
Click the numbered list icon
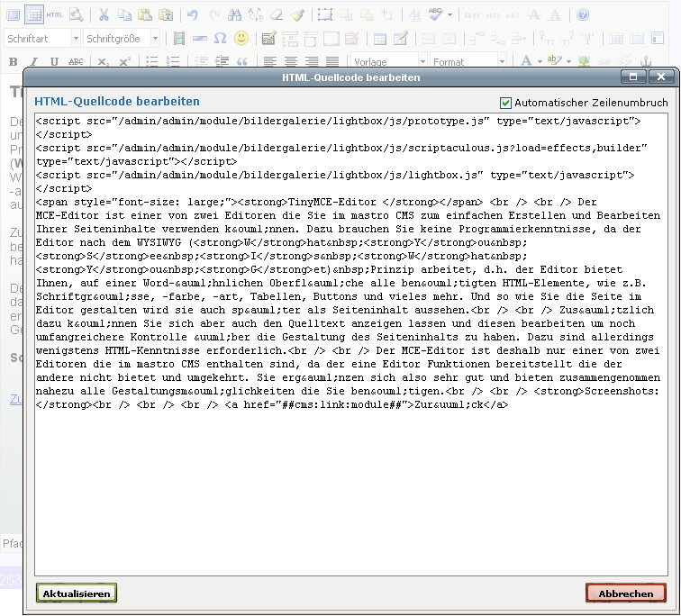[x=173, y=61]
